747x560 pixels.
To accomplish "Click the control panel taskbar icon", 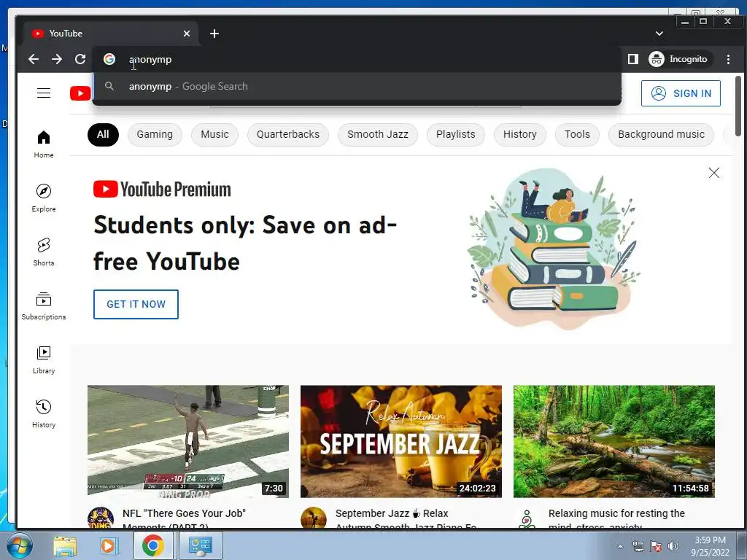I will 200,545.
